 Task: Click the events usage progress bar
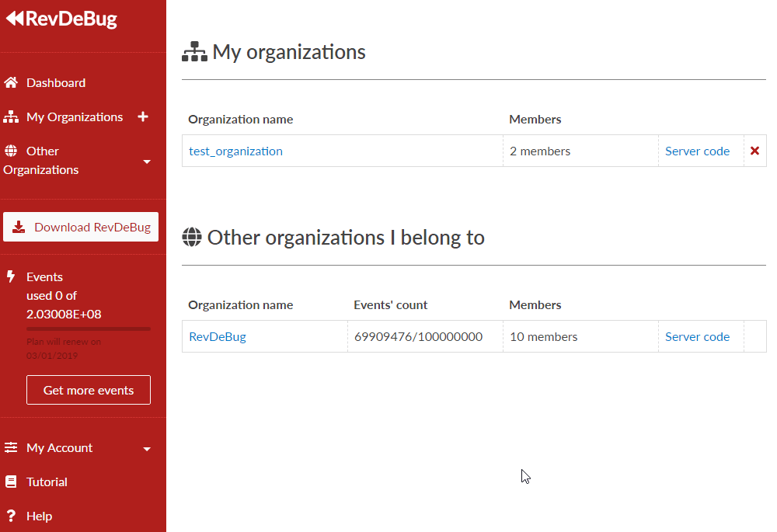89,329
